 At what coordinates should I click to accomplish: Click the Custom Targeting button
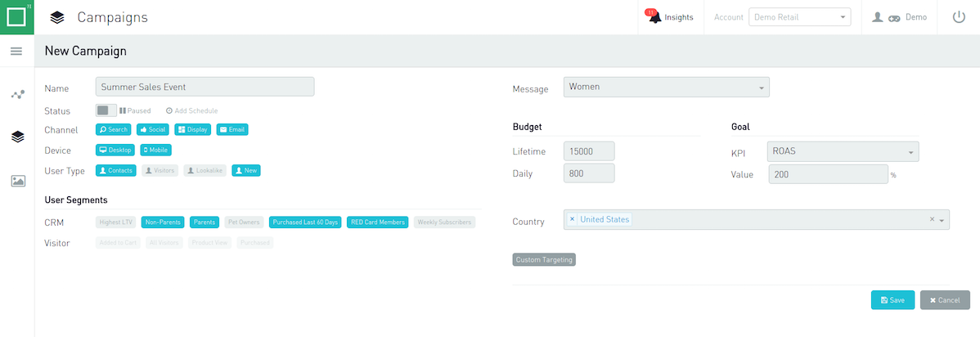pos(544,259)
